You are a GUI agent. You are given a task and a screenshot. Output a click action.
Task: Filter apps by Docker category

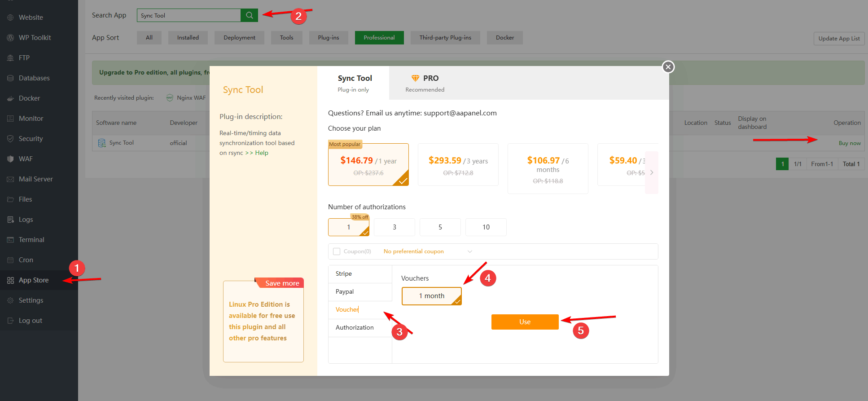(505, 38)
